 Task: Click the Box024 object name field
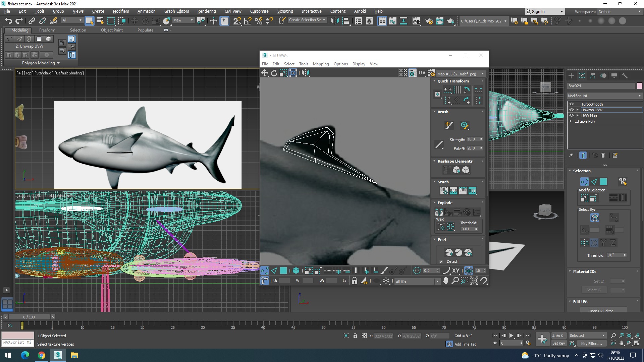pos(601,86)
